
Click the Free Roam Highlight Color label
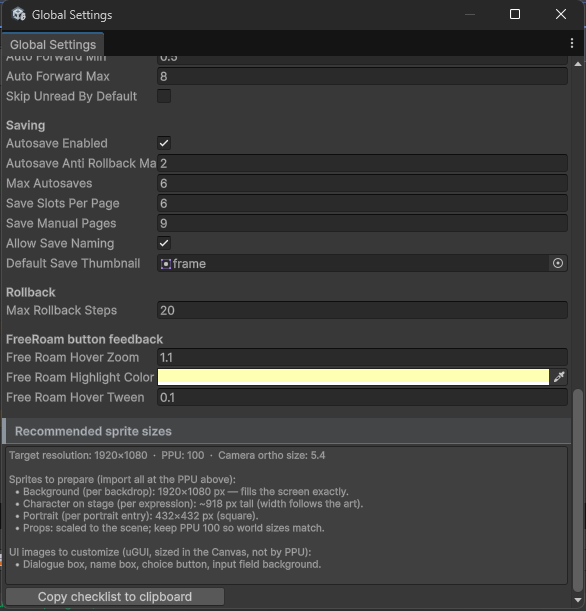80,377
